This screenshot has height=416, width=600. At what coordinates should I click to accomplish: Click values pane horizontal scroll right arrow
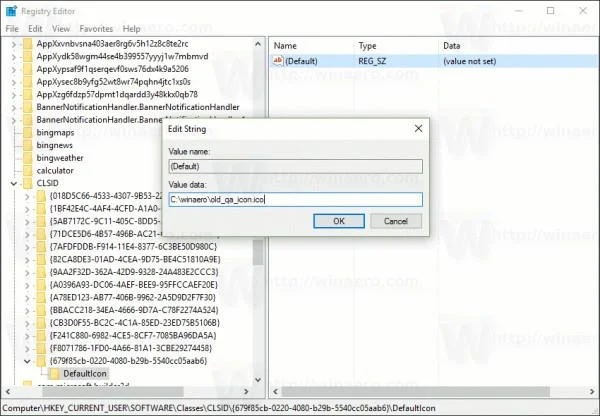point(592,392)
